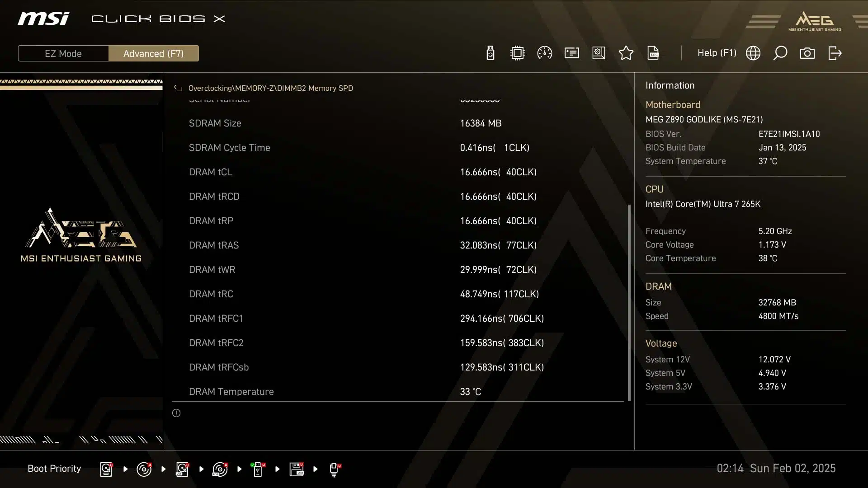
Task: Select the DRAM tRCD row
Action: tap(398, 197)
